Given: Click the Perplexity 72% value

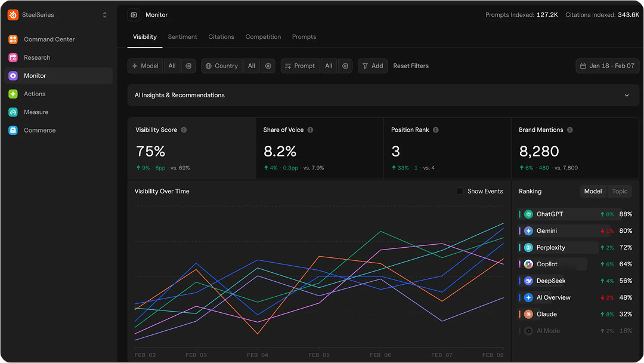Looking at the screenshot, I should (x=626, y=248).
